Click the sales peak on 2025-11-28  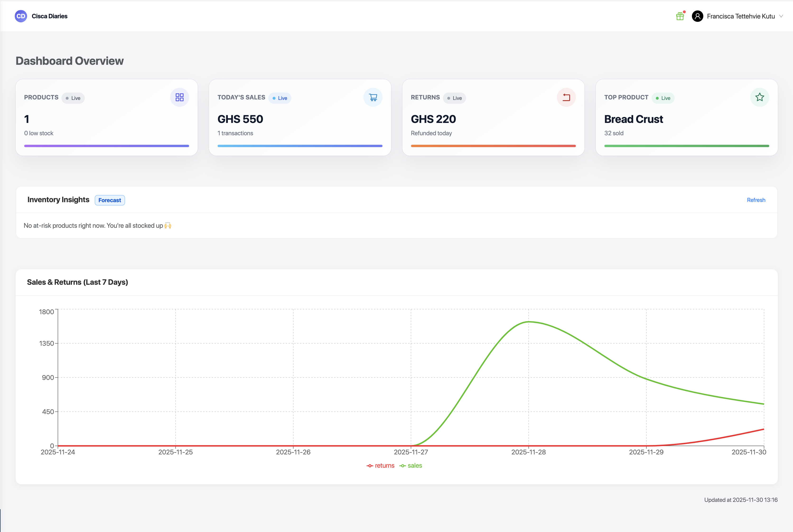pos(528,322)
